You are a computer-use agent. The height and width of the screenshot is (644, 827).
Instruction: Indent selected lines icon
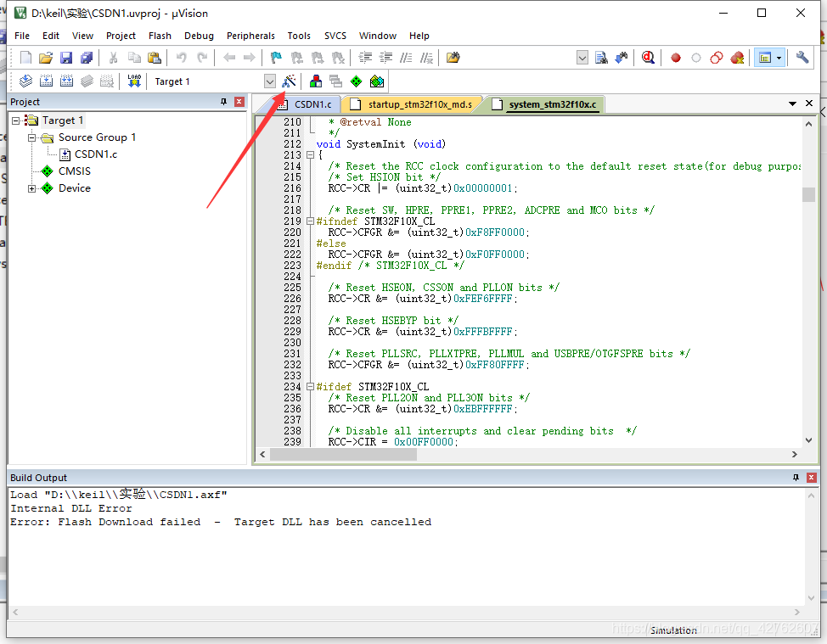365,58
